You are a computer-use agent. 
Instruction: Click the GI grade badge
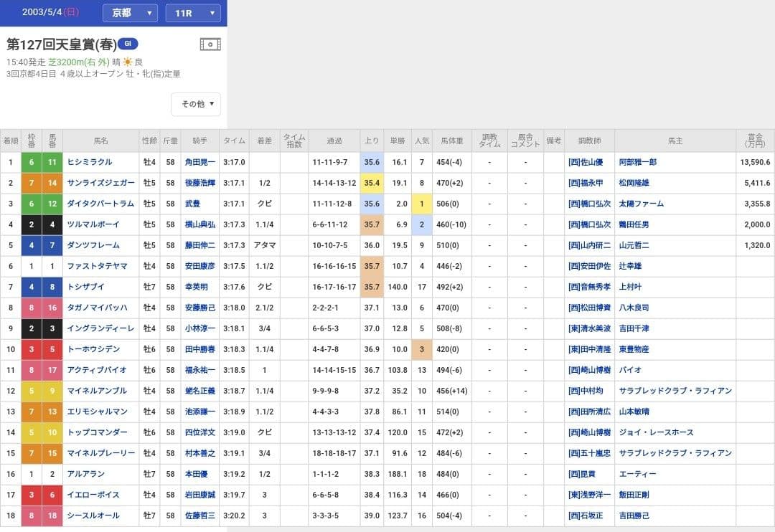tap(128, 43)
